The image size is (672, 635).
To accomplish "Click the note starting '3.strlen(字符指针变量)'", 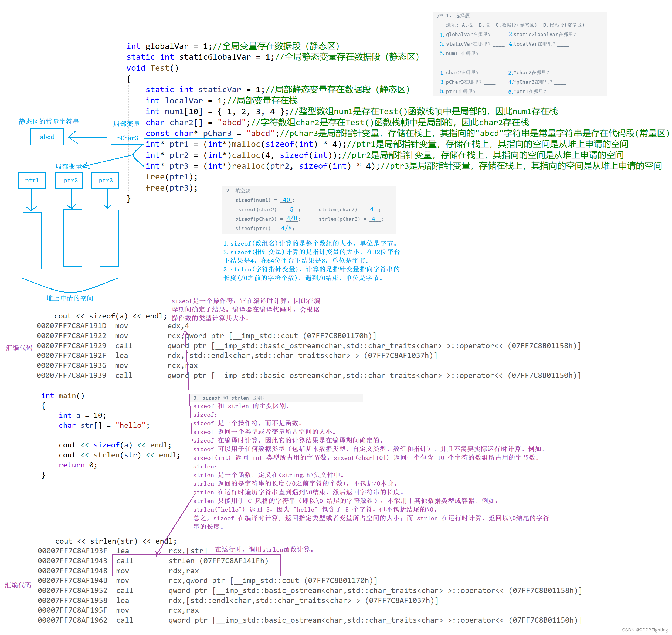I will (311, 273).
